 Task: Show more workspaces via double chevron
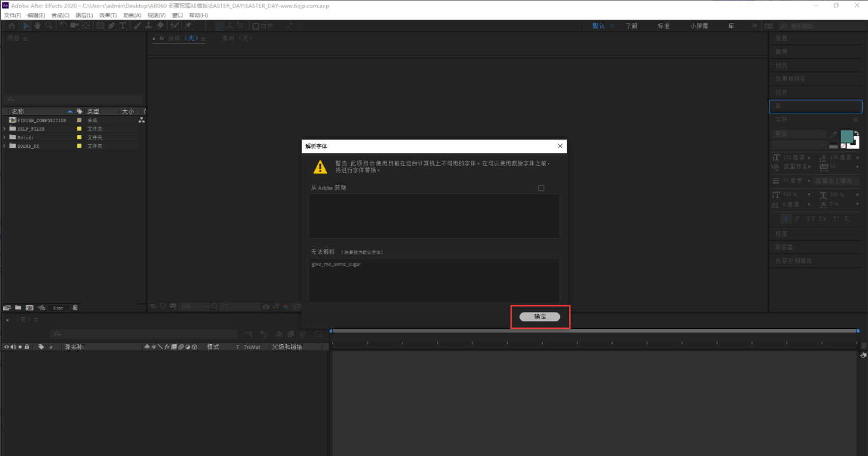pyautogui.click(x=755, y=25)
